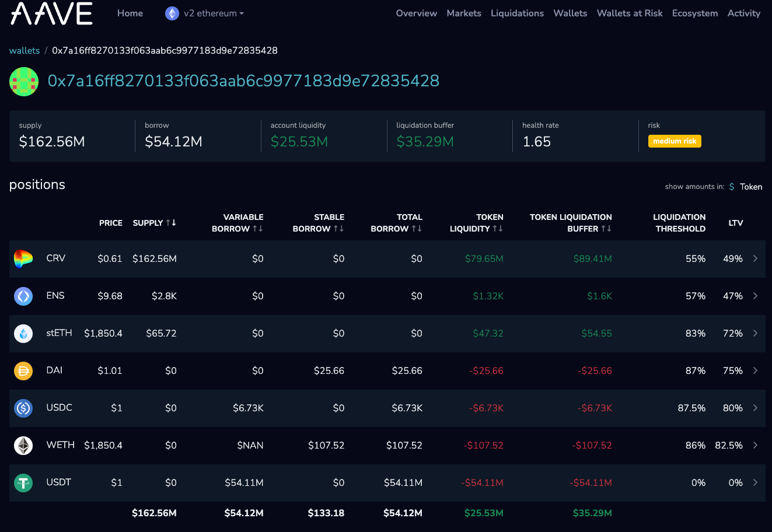This screenshot has height=532, width=772.
Task: Show amounts in dollars
Action: 732,187
